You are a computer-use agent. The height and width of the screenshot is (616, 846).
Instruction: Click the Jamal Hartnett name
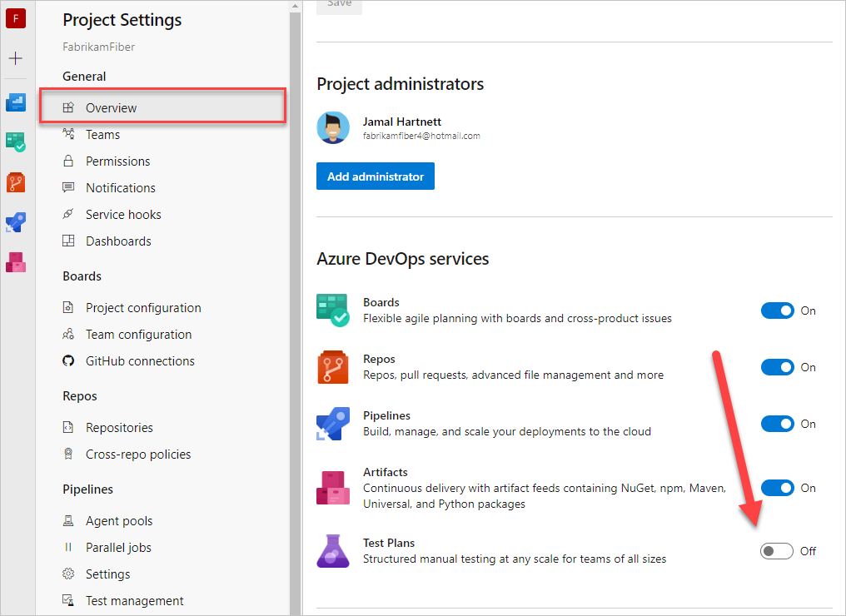(402, 122)
